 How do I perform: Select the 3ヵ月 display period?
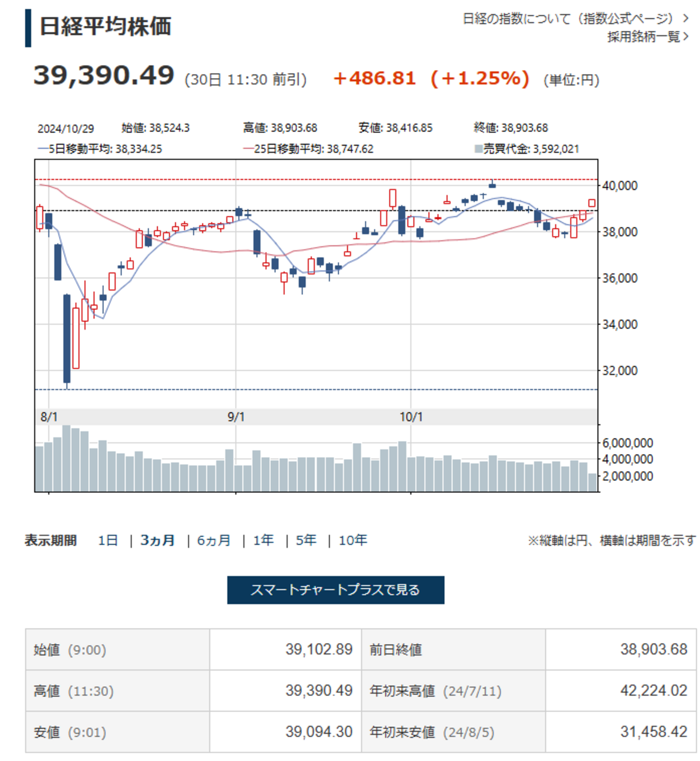(x=158, y=540)
